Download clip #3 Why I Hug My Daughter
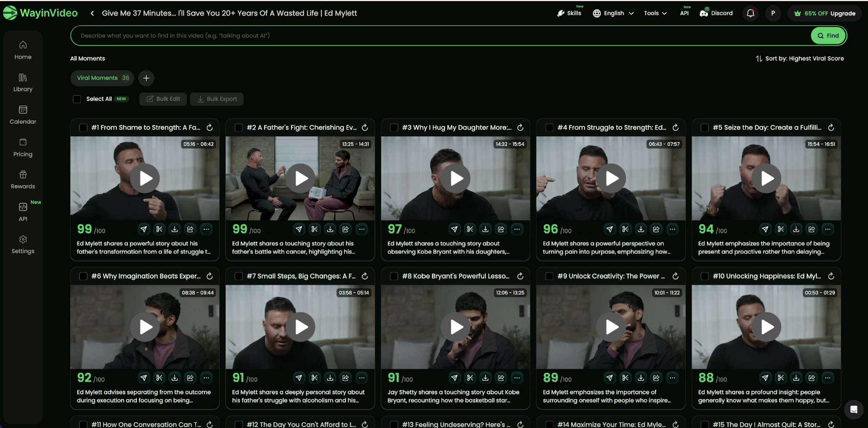 (485, 230)
